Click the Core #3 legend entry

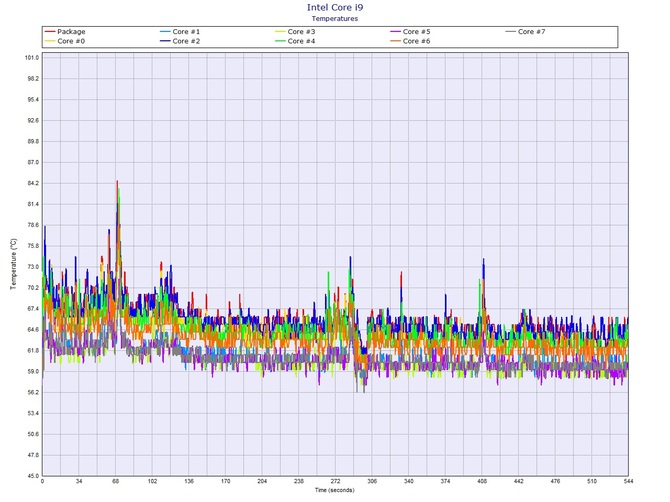pos(295,32)
